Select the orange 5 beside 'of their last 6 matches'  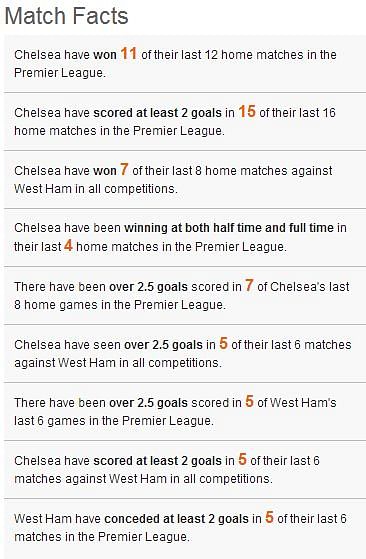pyautogui.click(x=223, y=344)
